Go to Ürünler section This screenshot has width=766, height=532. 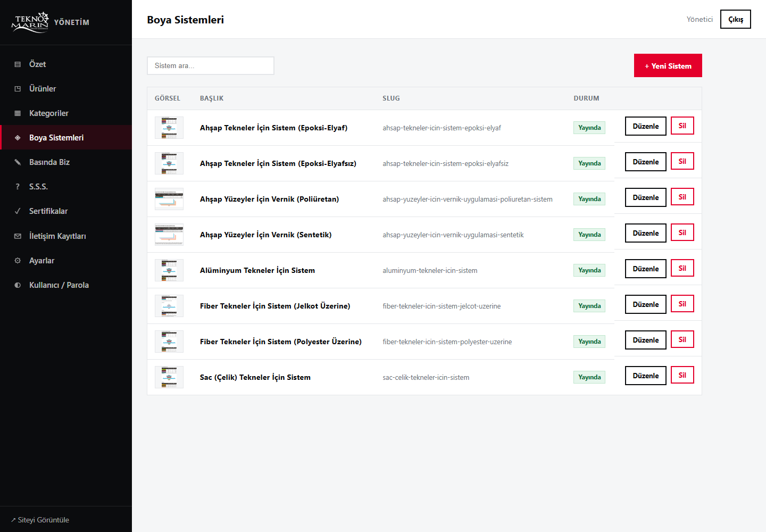(66, 89)
